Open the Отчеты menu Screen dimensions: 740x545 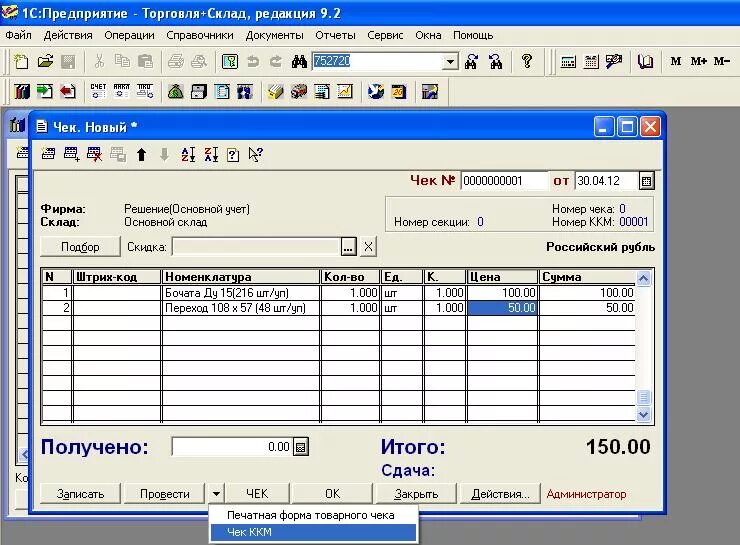[335, 35]
